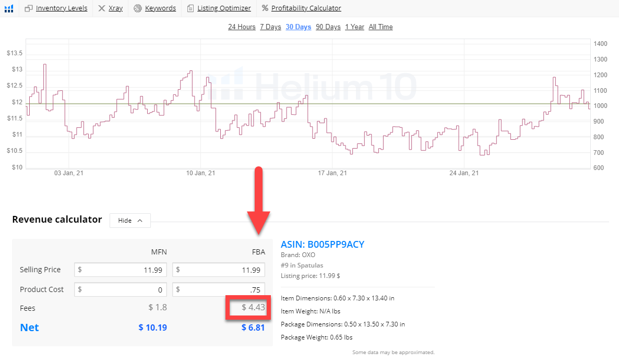Viewport: 619px width, 364px height.
Task: Click the 1400 right axis label
Action: click(600, 44)
